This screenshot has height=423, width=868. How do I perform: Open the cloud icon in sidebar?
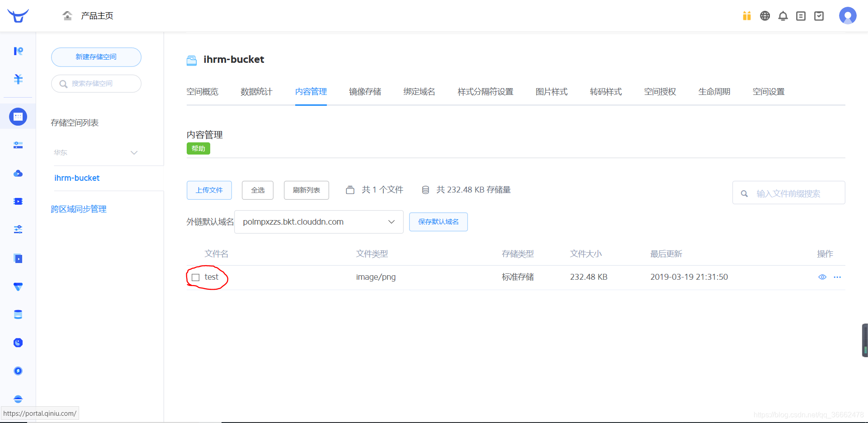(x=18, y=174)
